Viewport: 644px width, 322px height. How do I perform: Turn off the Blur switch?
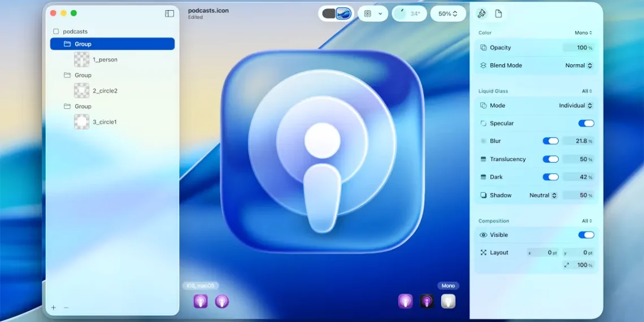[x=551, y=141]
